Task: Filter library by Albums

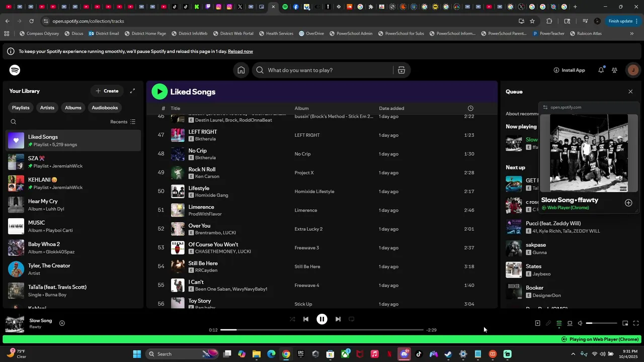Action: [73, 108]
